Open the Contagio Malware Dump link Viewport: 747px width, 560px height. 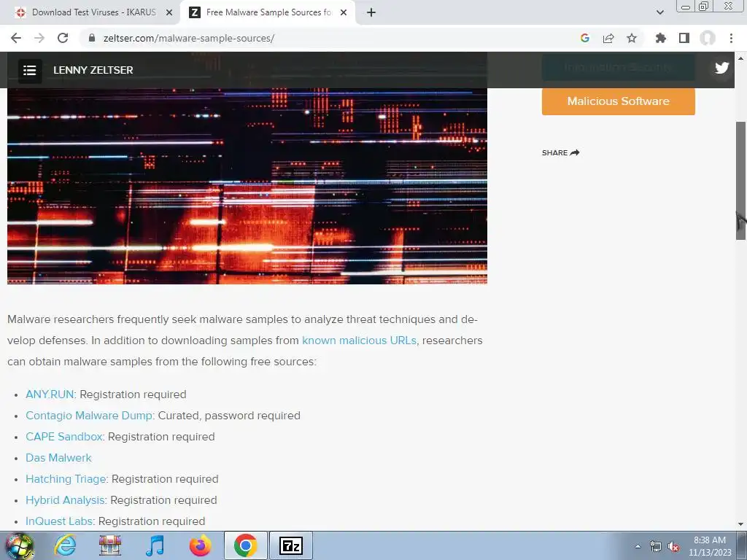(x=88, y=415)
